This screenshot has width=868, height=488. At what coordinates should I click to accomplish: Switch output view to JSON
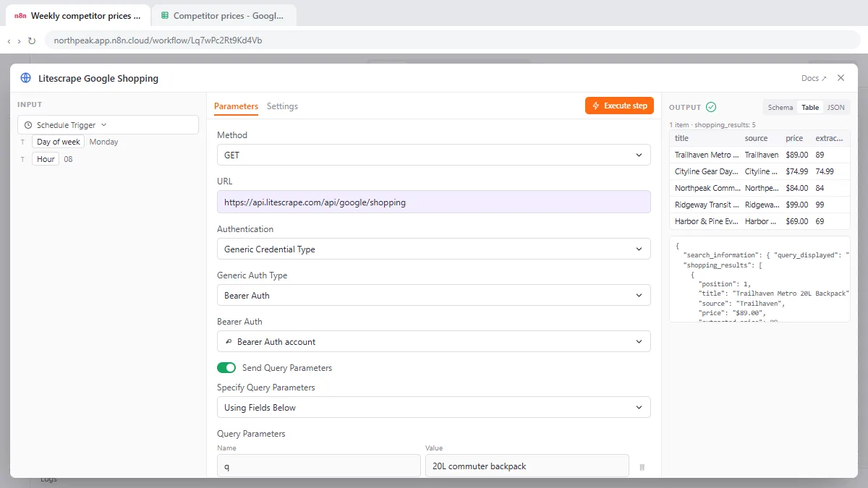point(835,107)
